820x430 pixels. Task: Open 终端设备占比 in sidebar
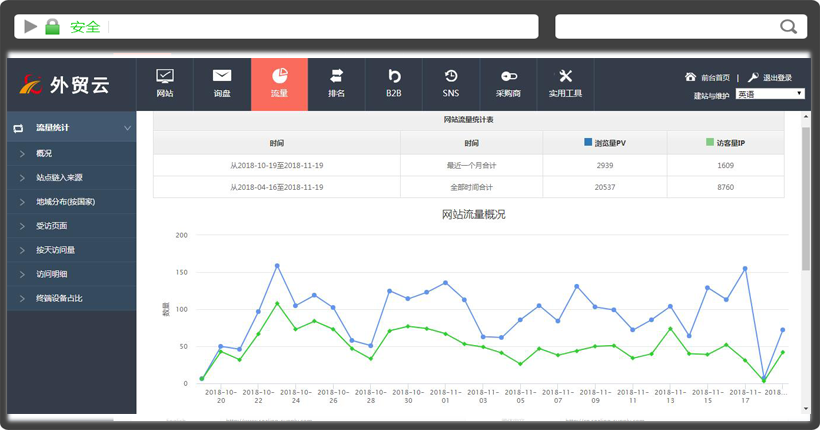[x=59, y=298]
